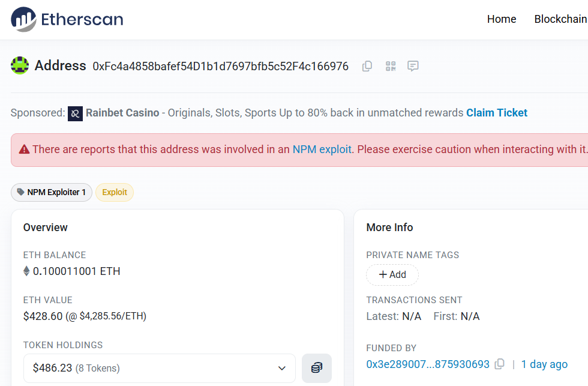Add a private name tag

(392, 274)
